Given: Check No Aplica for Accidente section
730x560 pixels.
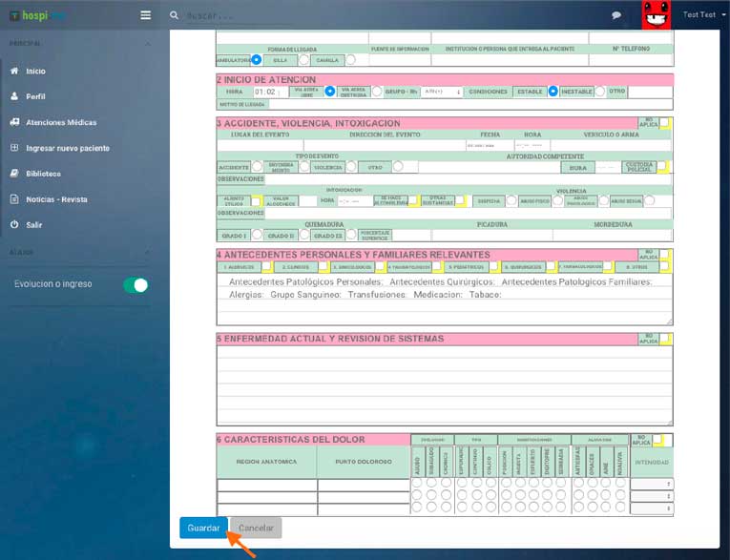Looking at the screenshot, I should pos(665,123).
